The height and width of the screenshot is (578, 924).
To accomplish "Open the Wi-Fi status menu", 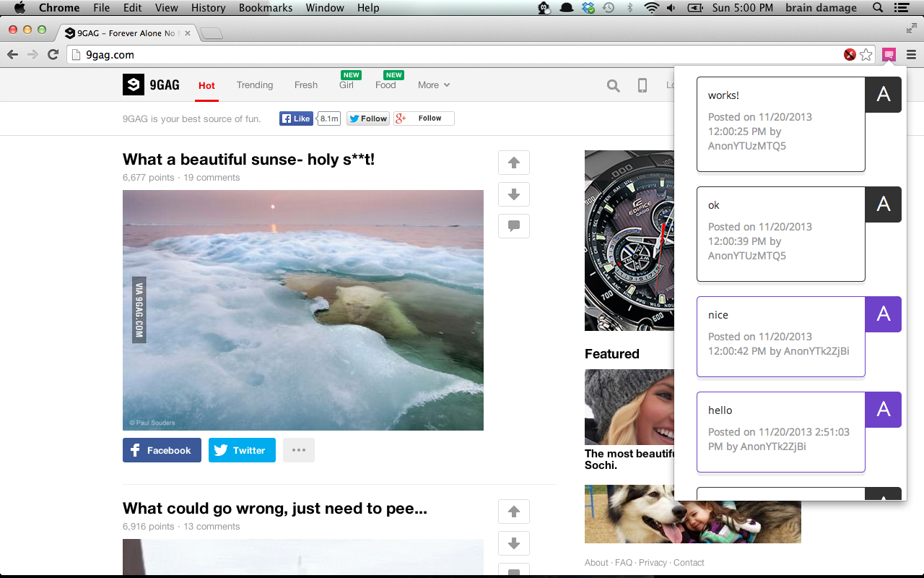I will tap(652, 8).
